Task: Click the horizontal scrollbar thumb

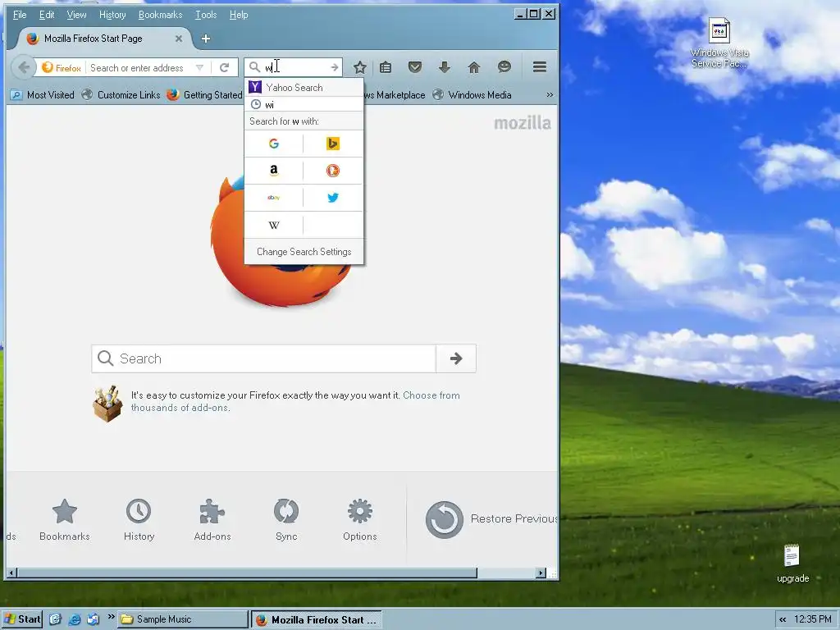Action: [x=247, y=573]
